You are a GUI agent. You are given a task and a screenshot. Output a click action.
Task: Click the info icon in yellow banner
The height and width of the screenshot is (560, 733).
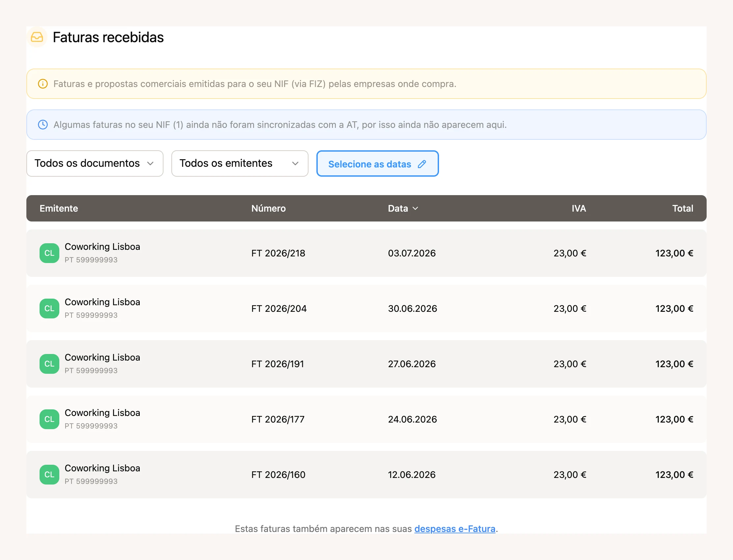coord(43,84)
